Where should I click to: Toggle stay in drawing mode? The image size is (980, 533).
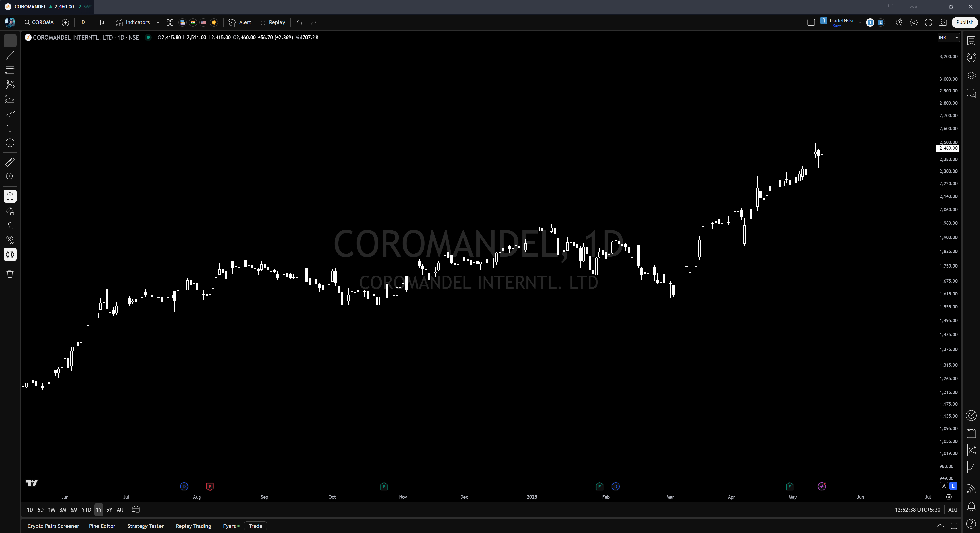pos(10,211)
